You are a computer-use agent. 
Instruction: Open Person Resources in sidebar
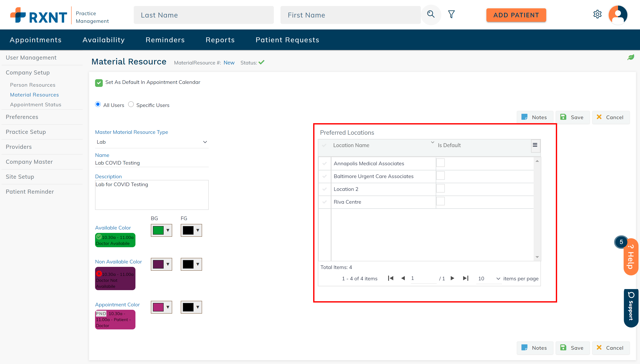click(33, 85)
